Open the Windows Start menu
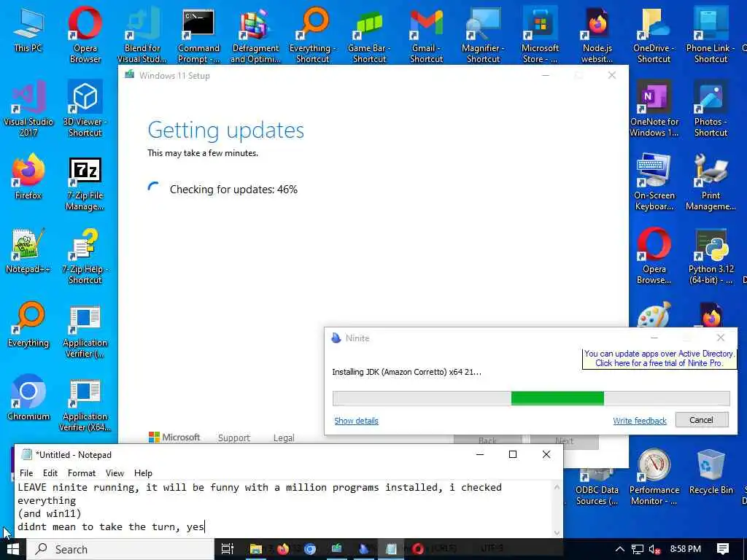The image size is (747, 560). [x=13, y=549]
